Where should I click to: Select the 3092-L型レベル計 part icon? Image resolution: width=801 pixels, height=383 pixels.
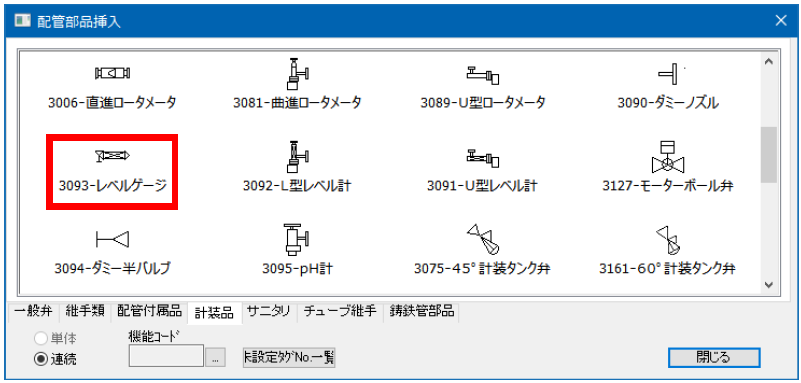[297, 157]
